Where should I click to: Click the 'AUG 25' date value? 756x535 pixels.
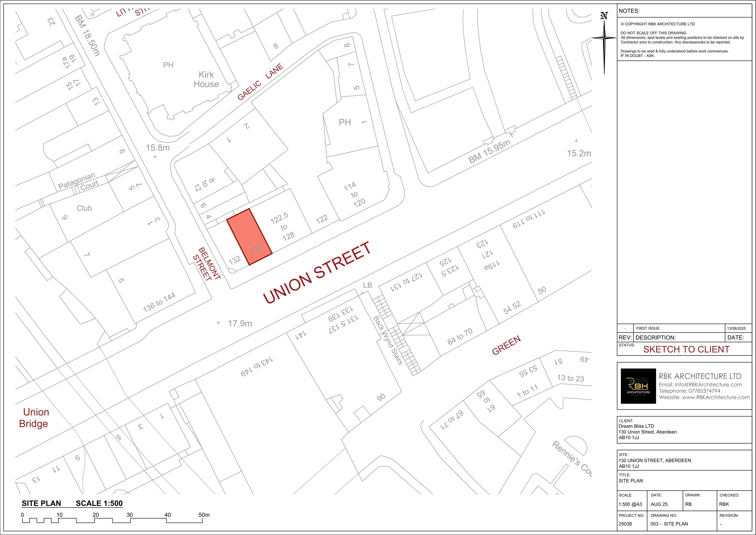[659, 504]
